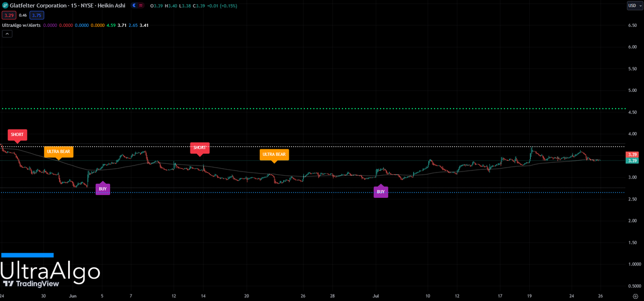Click the blue 3.75 buy price button
Screen dimensions: 644x301
click(37, 16)
